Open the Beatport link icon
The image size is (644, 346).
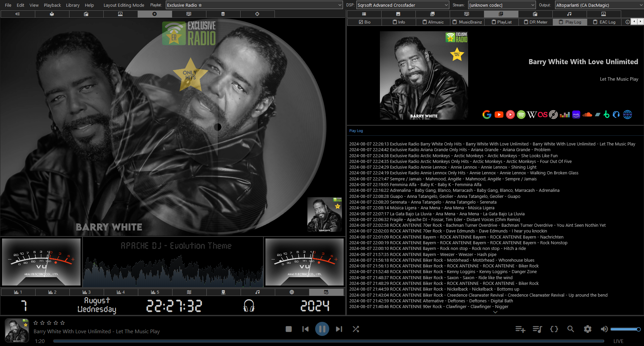(606, 115)
